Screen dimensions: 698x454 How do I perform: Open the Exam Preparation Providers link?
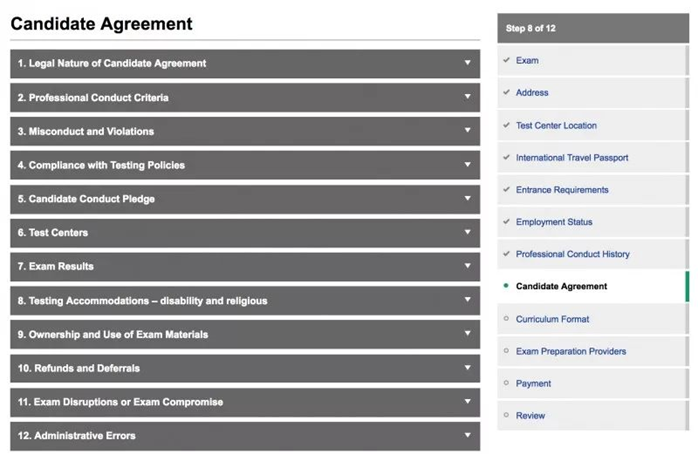point(571,352)
